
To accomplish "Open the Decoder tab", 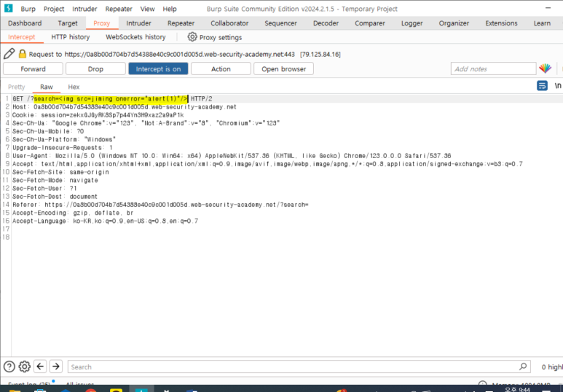I will [326, 23].
